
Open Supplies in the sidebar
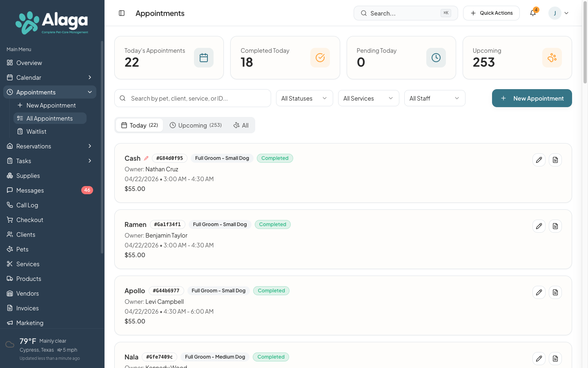tap(50, 175)
